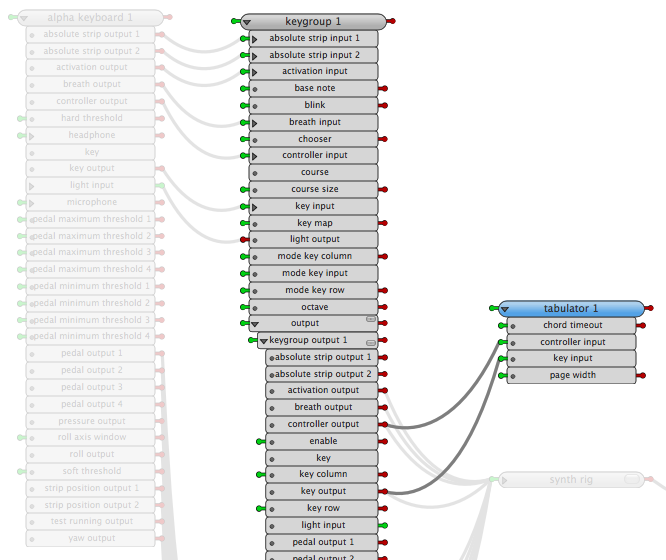Click the green input port of key row
Image resolution: width=666 pixels, height=560 pixels.
261,509
